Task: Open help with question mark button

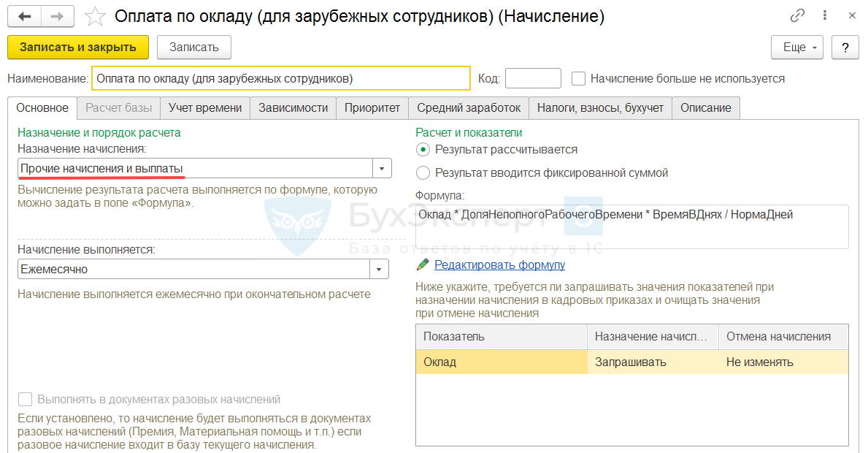Action: (845, 47)
